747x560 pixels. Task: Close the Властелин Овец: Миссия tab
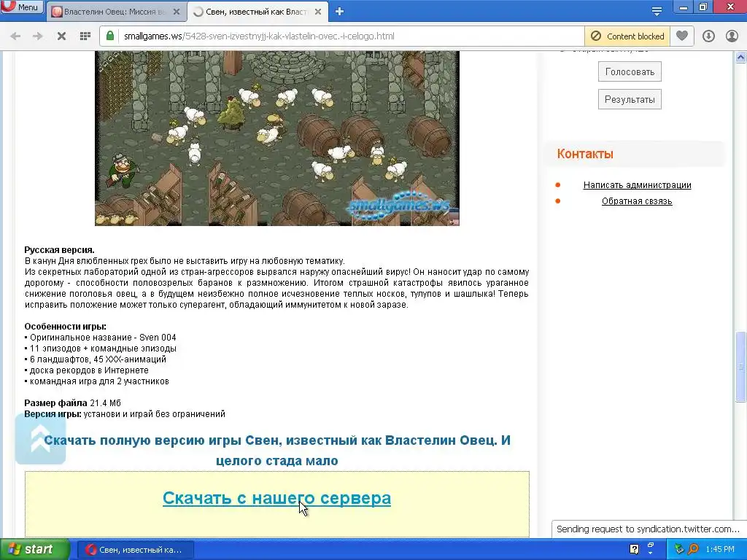pos(177,12)
